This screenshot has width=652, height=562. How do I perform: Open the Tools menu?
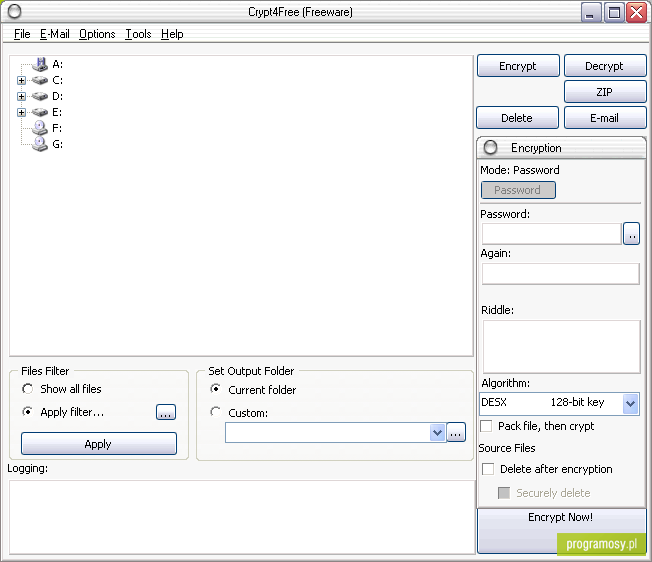[x=138, y=34]
